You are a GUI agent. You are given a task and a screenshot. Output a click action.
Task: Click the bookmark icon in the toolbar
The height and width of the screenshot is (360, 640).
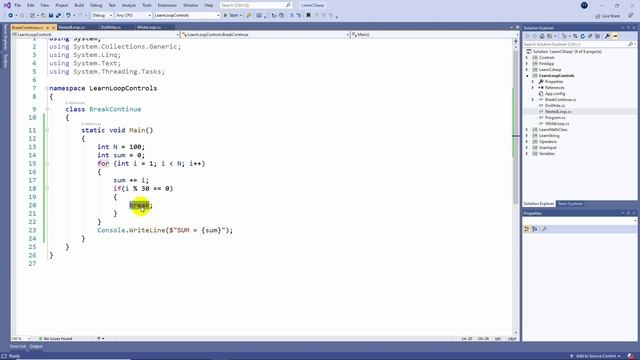pos(309,16)
